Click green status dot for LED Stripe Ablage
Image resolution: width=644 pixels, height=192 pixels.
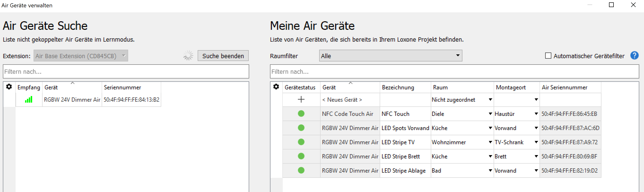point(301,170)
